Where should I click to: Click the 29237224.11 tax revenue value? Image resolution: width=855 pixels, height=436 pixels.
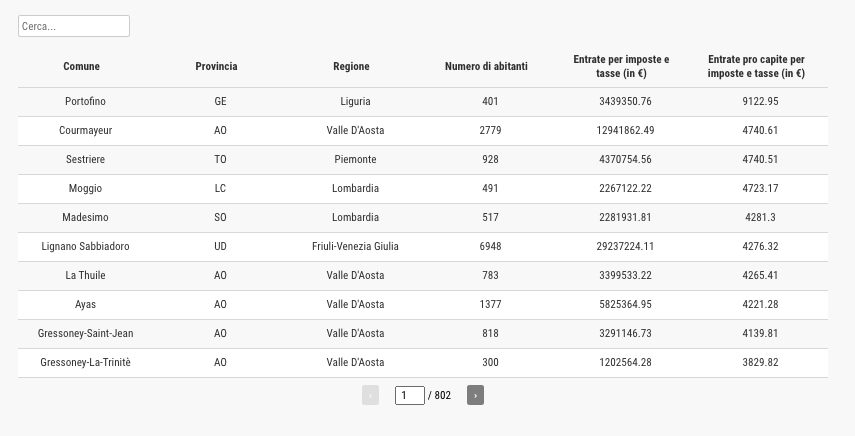[x=625, y=246]
